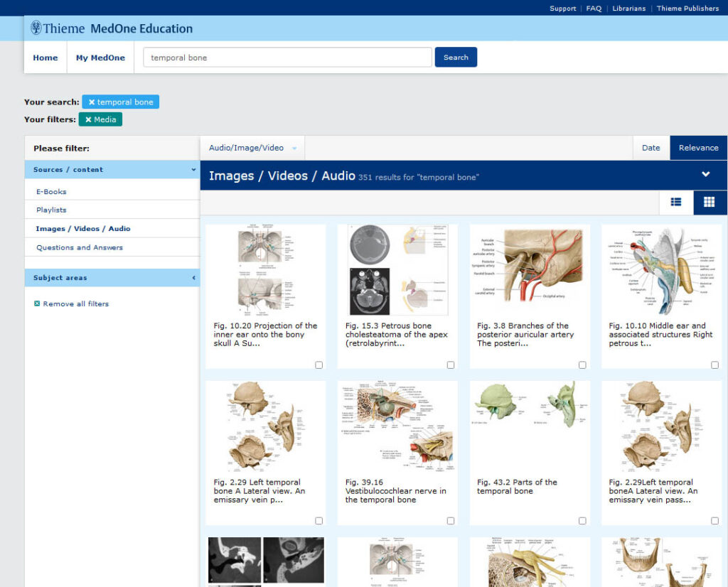Viewport: 728px width, 587px height.
Task: Check the box on Fig. 10.20 thumbnail
Action: coord(319,365)
